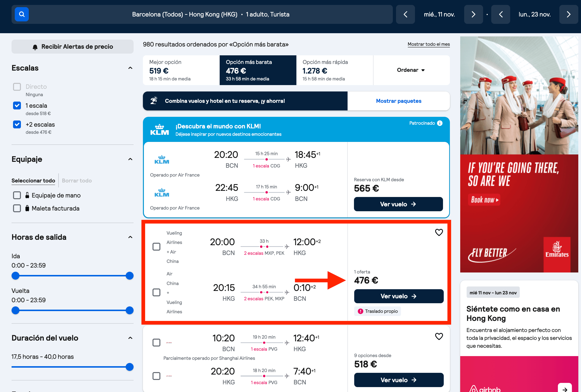The image size is (581, 392).
Task: Check the 10:20 BCN outbound flight checkbox
Action: tap(156, 343)
